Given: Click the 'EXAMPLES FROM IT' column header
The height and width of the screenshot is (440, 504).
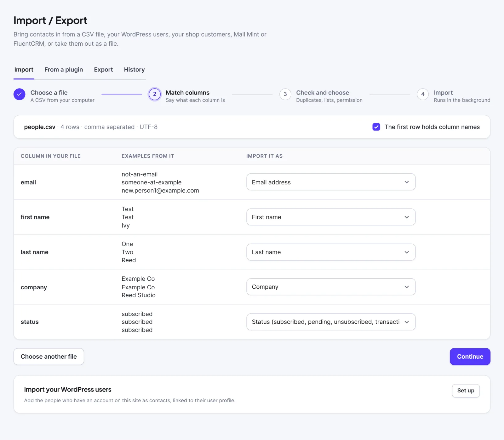Looking at the screenshot, I should 148,156.
